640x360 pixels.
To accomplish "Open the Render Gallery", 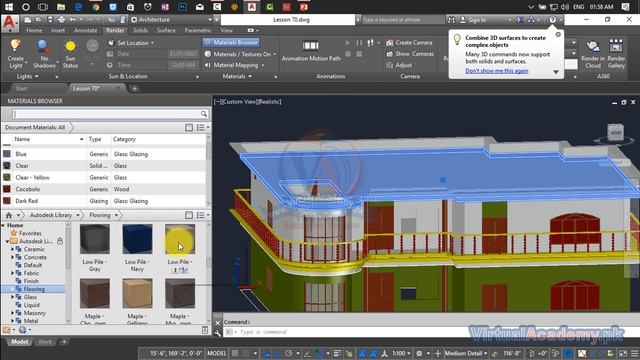I will coord(616,54).
